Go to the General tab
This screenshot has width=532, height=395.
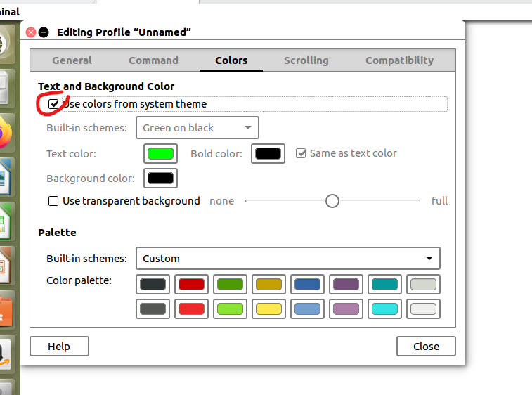(72, 60)
